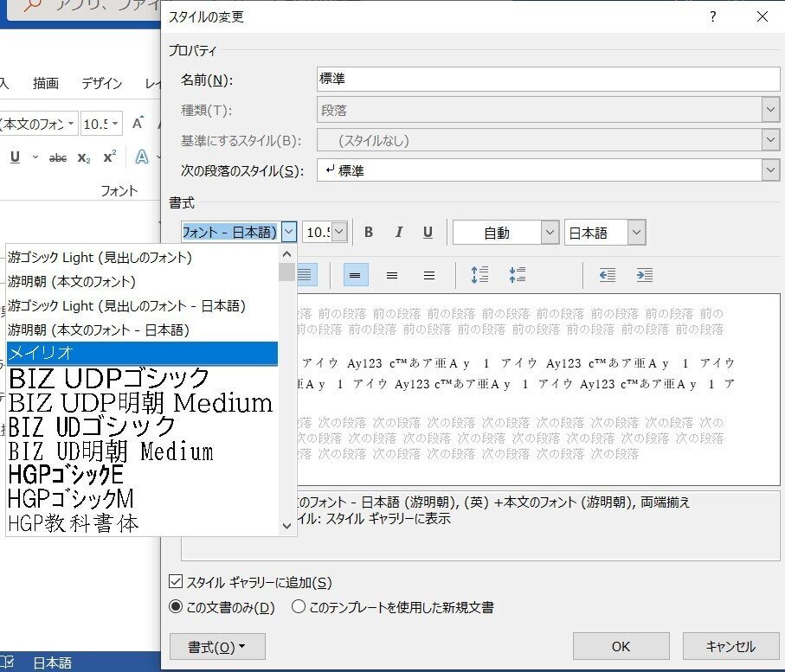Image resolution: width=785 pixels, height=672 pixels.
Task: Open the デザイン ribbon tab
Action: coord(101,83)
